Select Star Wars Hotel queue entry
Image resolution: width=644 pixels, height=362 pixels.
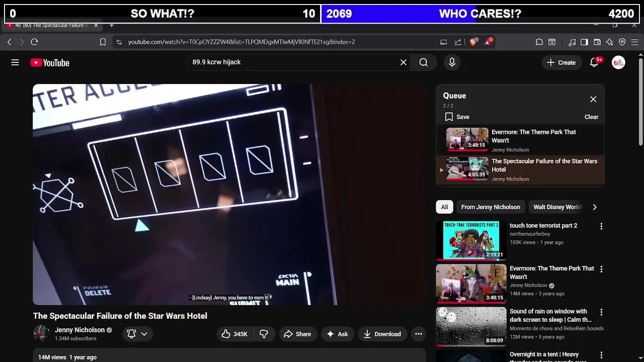coord(520,170)
